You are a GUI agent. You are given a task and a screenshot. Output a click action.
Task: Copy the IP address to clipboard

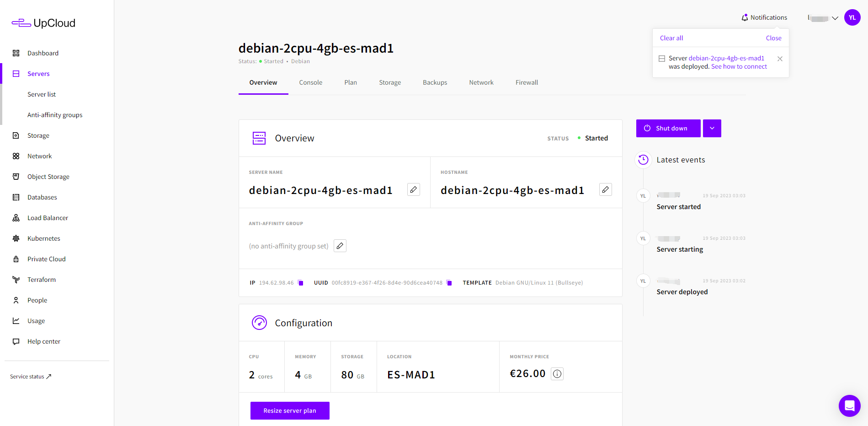tap(301, 283)
